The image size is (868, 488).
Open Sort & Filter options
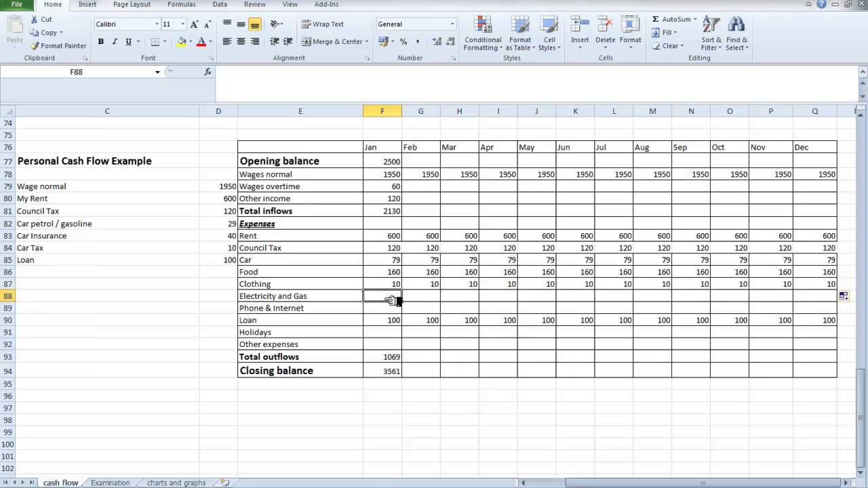711,32
